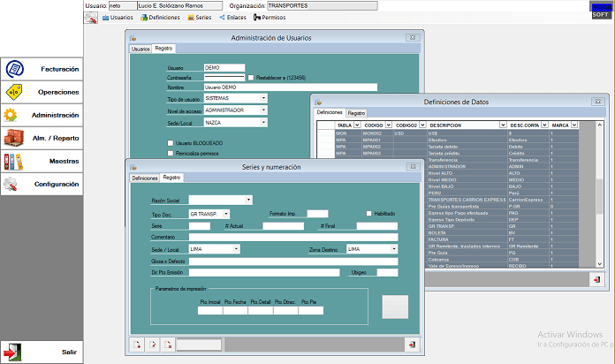Open the Registro tab in Definiciones de Datos
The image size is (615, 364).
coord(356,113)
